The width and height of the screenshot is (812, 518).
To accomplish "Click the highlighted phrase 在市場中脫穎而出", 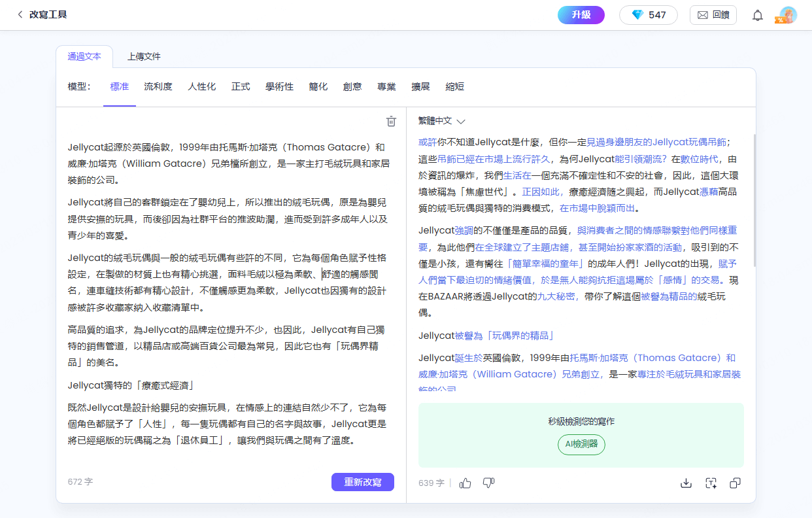I will point(599,209).
